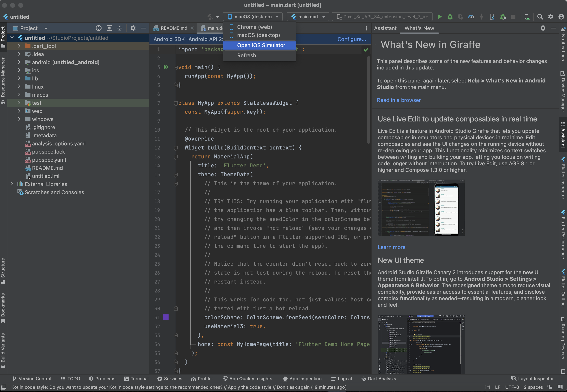Screen dimensions: 567x392
Task: Click the Flutter Performance profile gauge icon
Action: coord(471,17)
